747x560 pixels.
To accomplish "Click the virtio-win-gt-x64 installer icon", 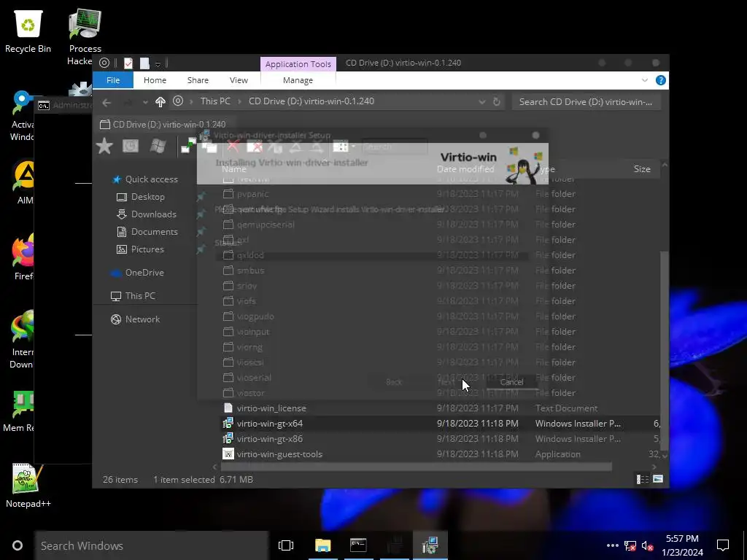I will click(x=228, y=424).
